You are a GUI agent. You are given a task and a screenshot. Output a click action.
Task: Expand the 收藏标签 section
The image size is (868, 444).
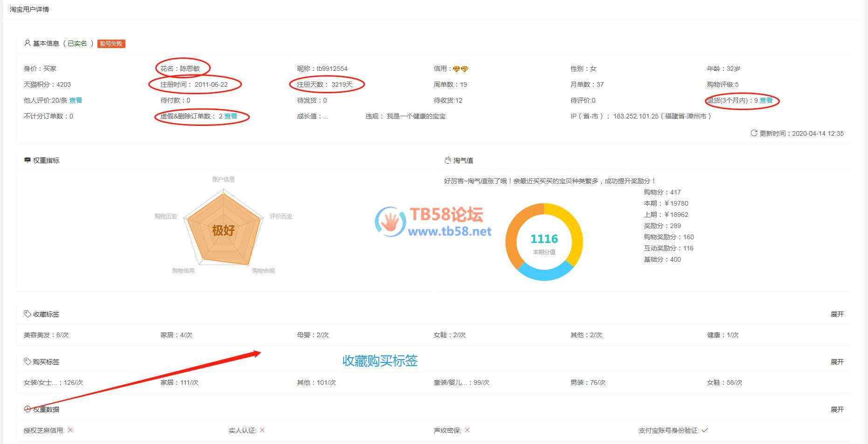[x=837, y=314]
